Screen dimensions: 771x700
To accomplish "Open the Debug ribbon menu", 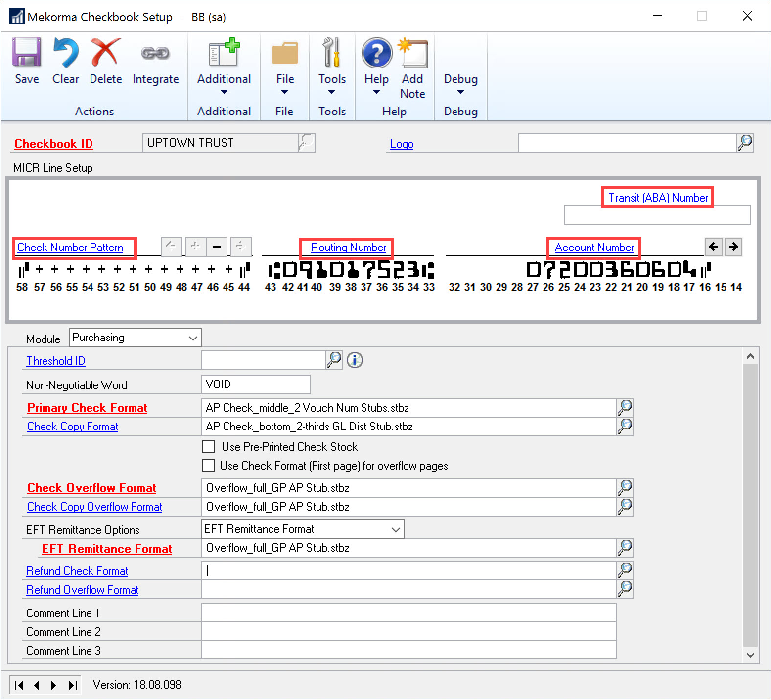I will pyautogui.click(x=460, y=84).
